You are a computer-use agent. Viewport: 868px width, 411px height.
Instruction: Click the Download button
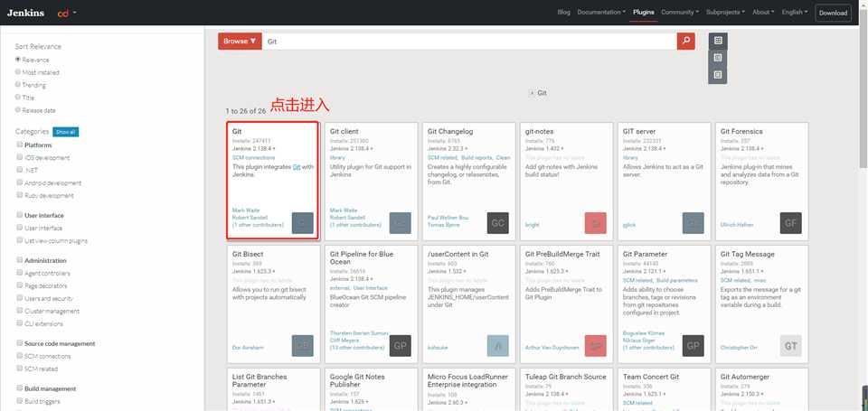point(833,13)
